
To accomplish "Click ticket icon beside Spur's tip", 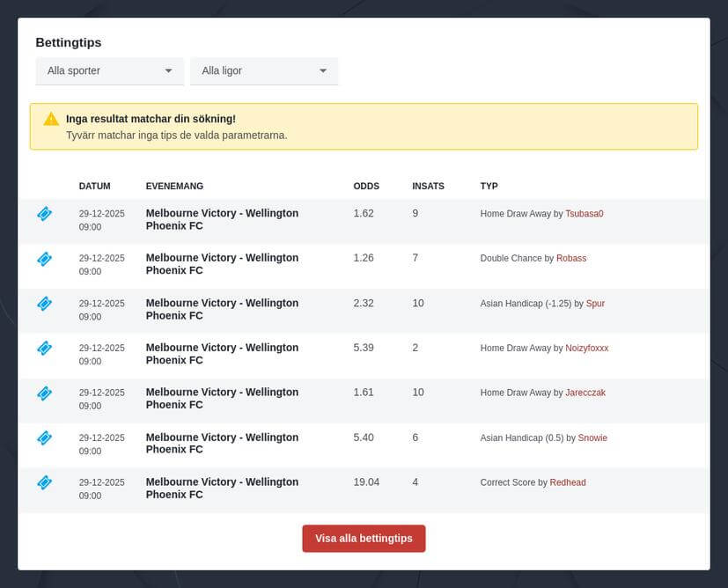I will click(44, 304).
